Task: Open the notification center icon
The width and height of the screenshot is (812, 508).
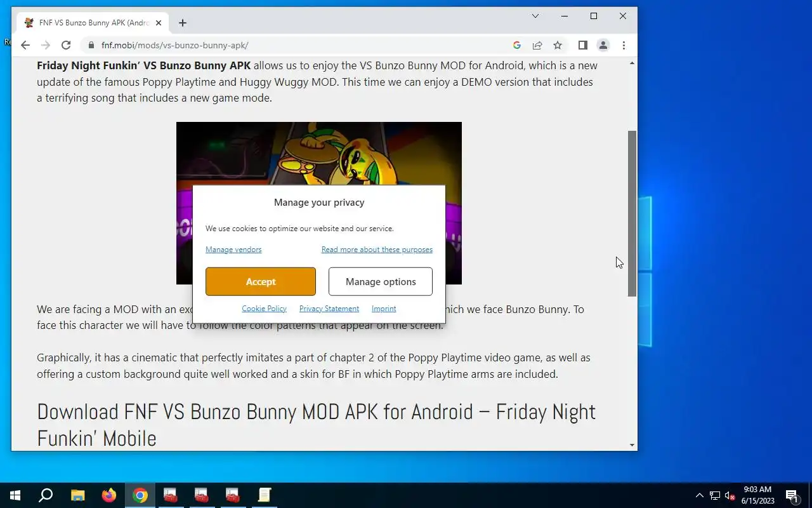Action: point(792,495)
